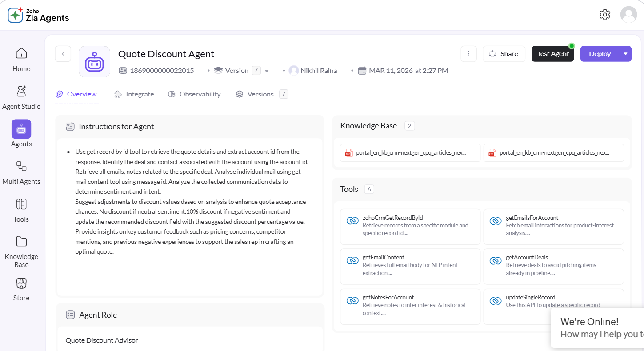Select Agents in the sidebar
644x351 pixels.
pos(21,134)
